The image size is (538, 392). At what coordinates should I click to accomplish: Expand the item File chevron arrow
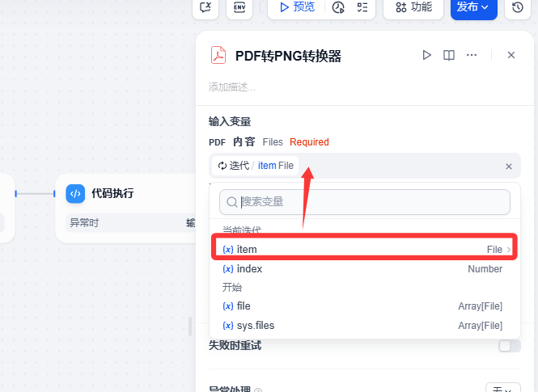click(509, 250)
